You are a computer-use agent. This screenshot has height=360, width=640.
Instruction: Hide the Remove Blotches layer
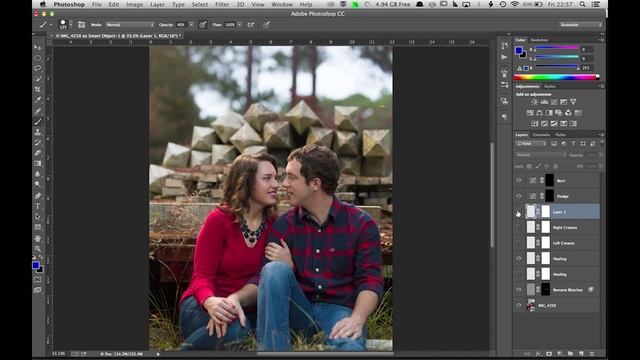pos(519,290)
